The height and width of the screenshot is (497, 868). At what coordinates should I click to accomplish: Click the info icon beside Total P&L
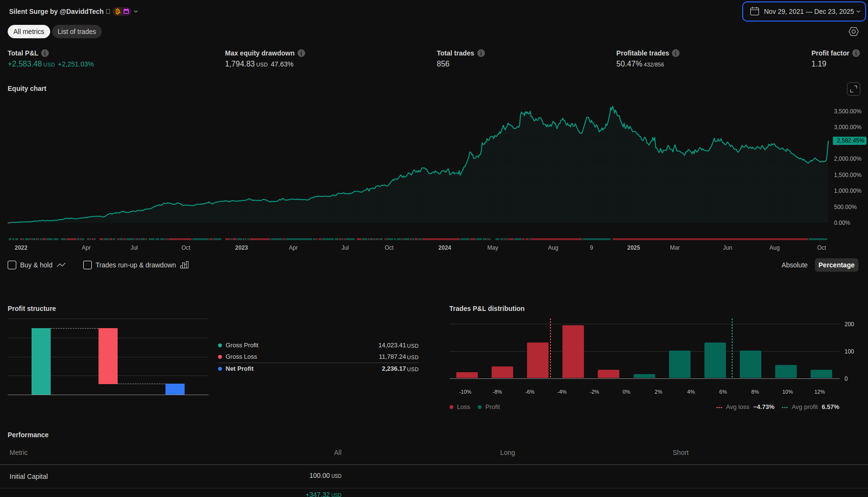pyautogui.click(x=45, y=53)
